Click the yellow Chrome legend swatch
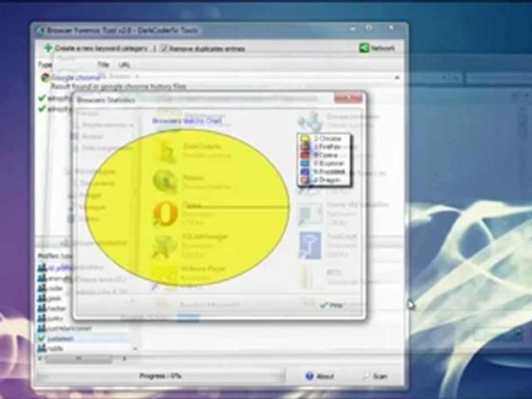 (305, 139)
